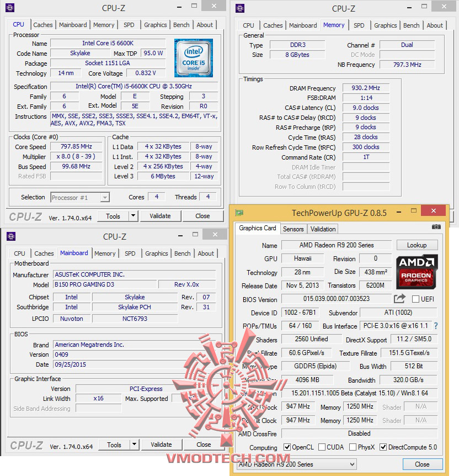This screenshot has height=476, width=459.
Task: Close the CPU-Z Mainboard window with X
Action: pyautogui.click(x=215, y=234)
